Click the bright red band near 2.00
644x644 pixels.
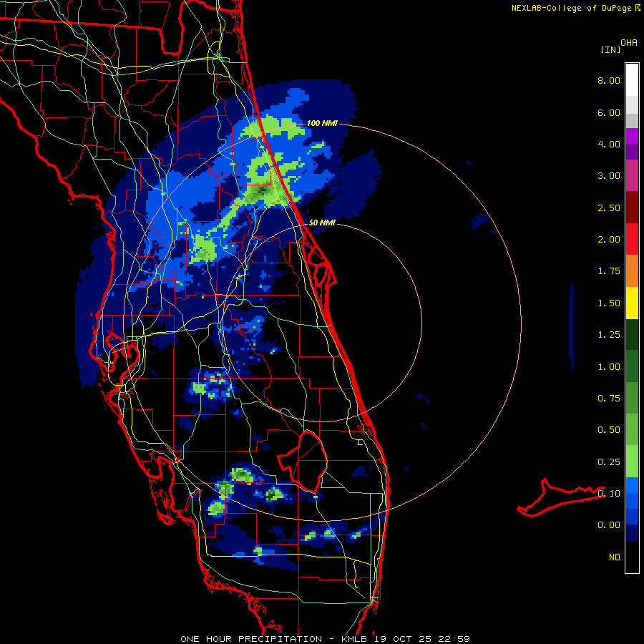click(632, 239)
